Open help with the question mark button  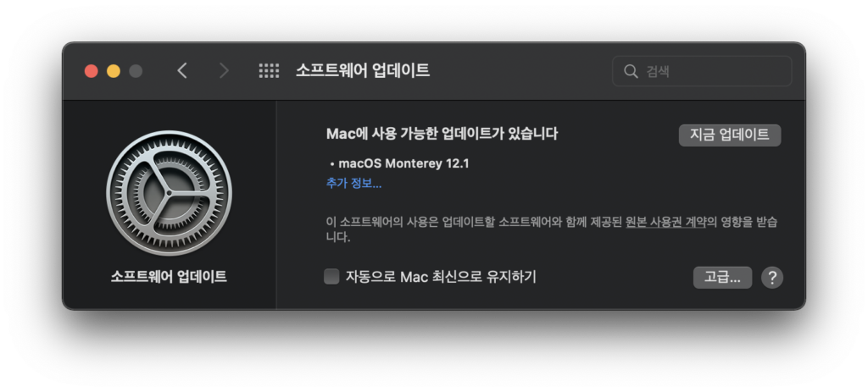click(x=772, y=278)
